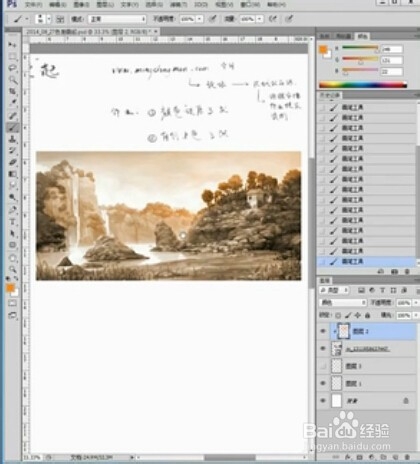Image resolution: width=420 pixels, height=464 pixels.
Task: Select the Rectangular Marquee tool
Action: 12,56
